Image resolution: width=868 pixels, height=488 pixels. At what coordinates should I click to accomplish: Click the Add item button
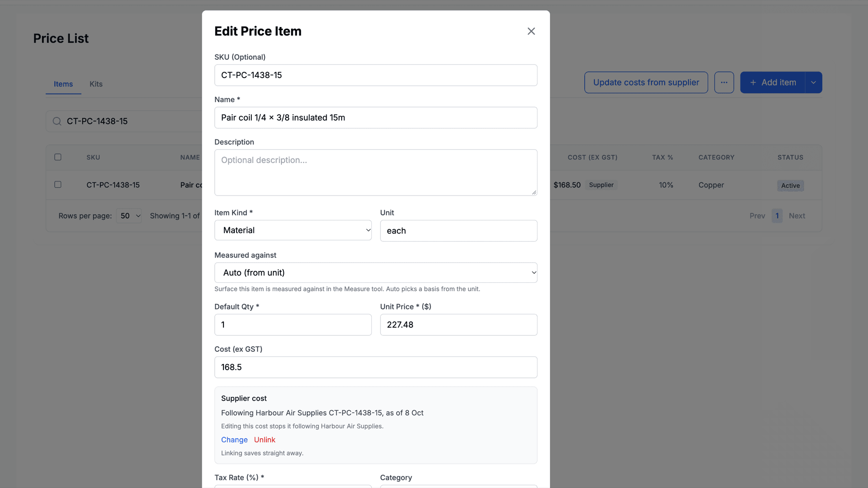pos(773,82)
